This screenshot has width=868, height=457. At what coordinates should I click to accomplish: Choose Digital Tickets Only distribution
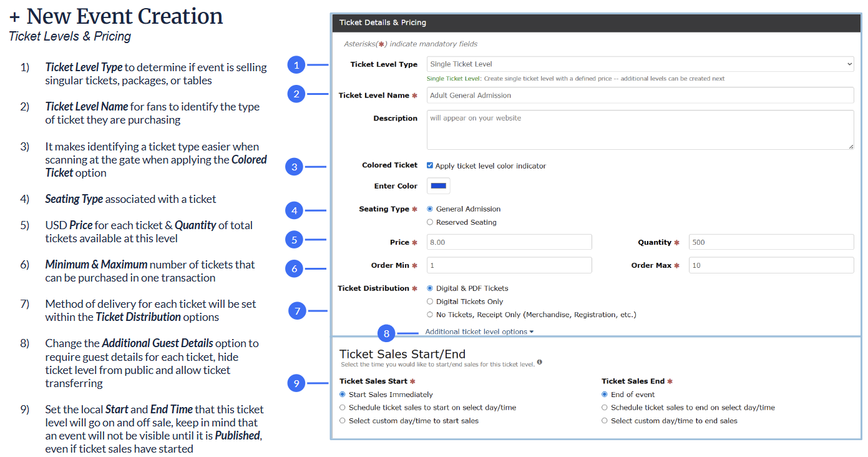pyautogui.click(x=430, y=302)
